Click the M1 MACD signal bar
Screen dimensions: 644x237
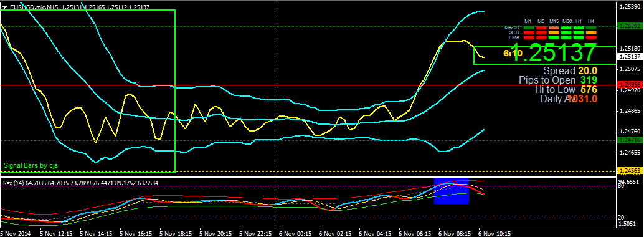click(x=529, y=27)
